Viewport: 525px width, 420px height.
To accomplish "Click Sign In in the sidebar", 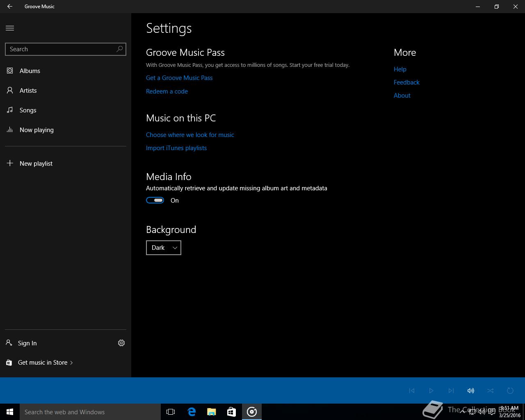I will [27, 343].
